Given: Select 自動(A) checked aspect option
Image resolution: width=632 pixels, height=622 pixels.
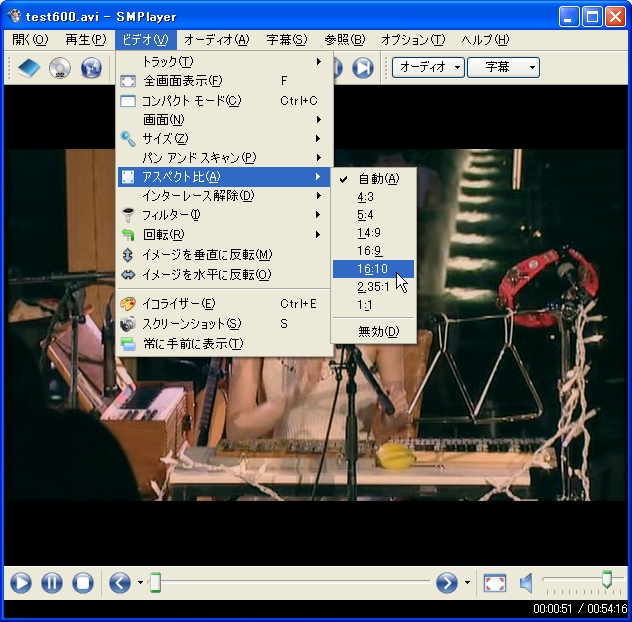Looking at the screenshot, I should [x=374, y=179].
